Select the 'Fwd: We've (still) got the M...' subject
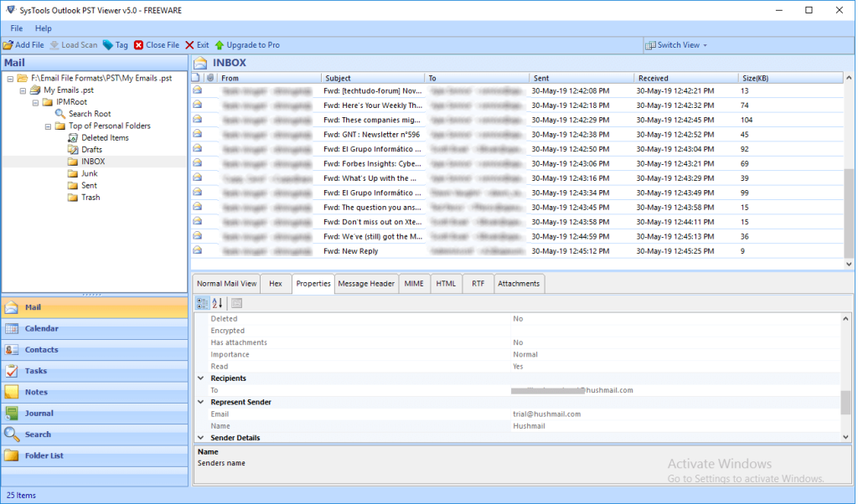The width and height of the screenshot is (858, 504). click(373, 237)
